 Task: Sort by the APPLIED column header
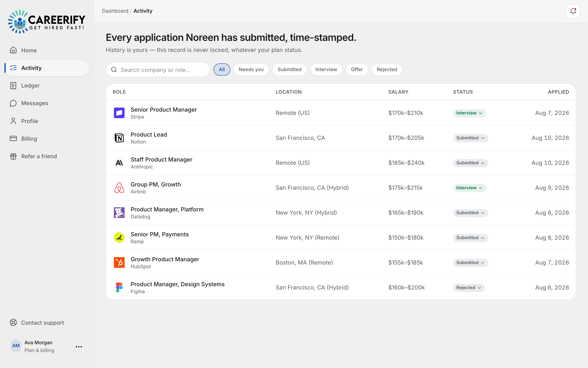pos(558,92)
